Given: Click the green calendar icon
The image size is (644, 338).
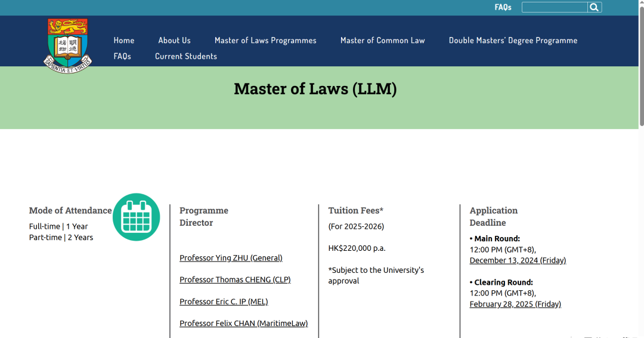Looking at the screenshot, I should click(137, 217).
